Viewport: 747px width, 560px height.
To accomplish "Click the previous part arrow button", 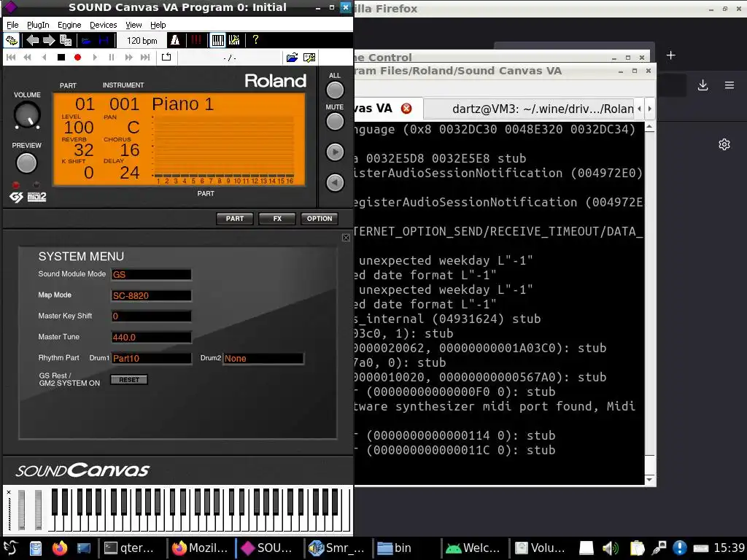I will point(335,183).
